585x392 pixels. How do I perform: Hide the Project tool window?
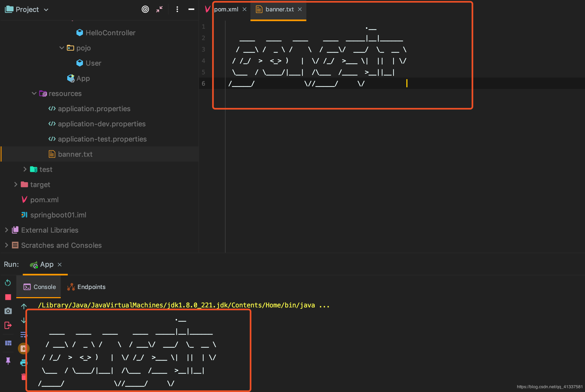tap(191, 9)
